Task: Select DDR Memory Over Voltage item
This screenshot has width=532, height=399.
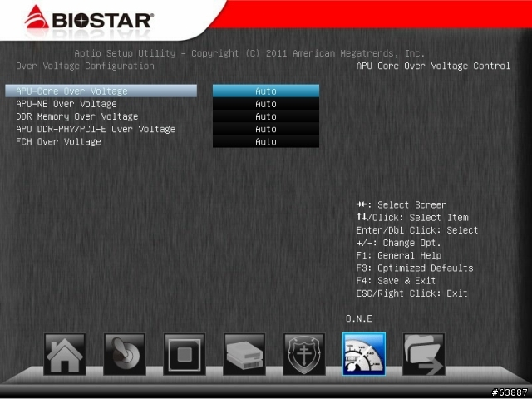Action: point(77,116)
